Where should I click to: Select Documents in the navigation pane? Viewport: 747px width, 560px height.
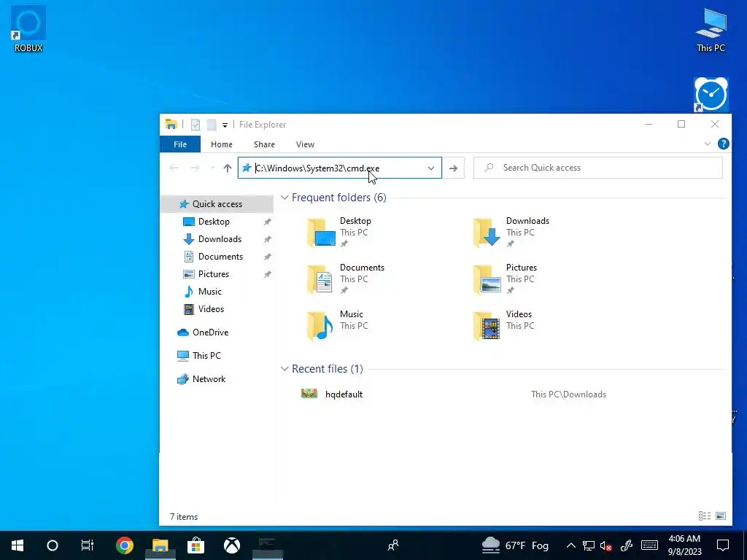coord(220,256)
